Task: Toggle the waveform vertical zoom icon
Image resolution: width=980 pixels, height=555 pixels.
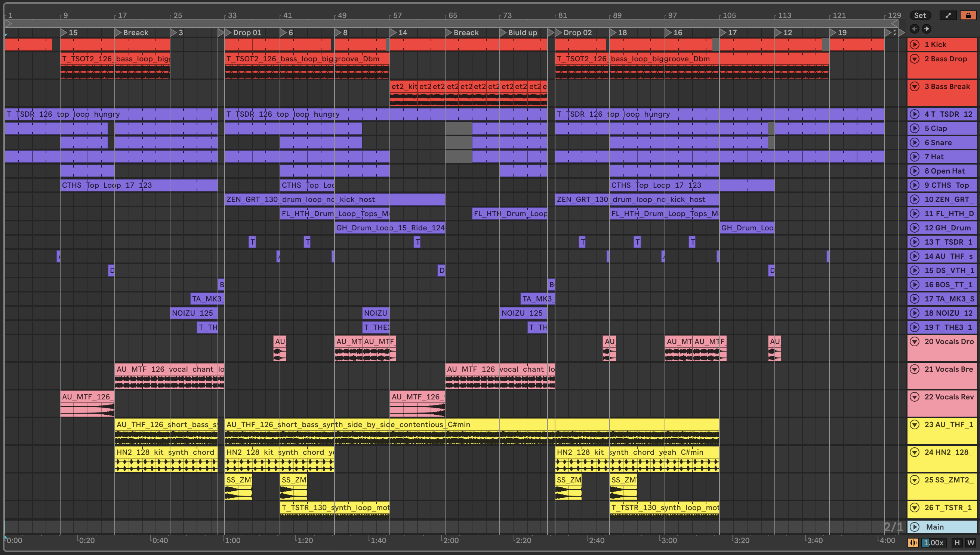Action: pyautogui.click(x=913, y=542)
